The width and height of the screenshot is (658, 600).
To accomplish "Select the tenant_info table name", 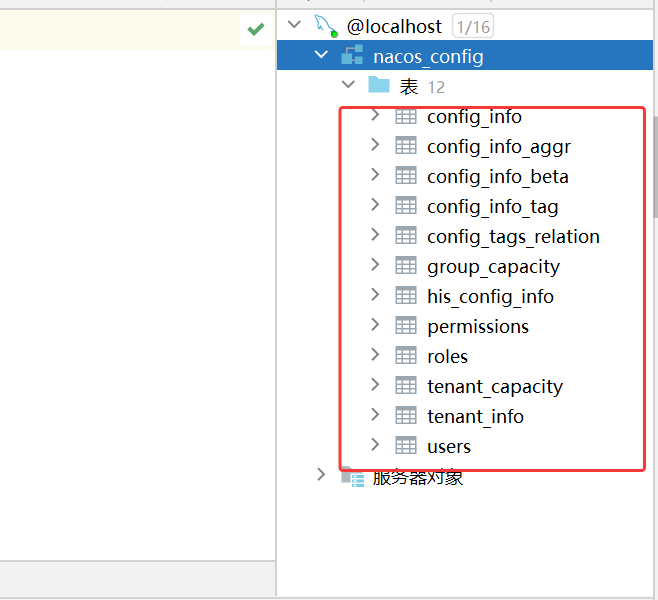I will coord(475,417).
